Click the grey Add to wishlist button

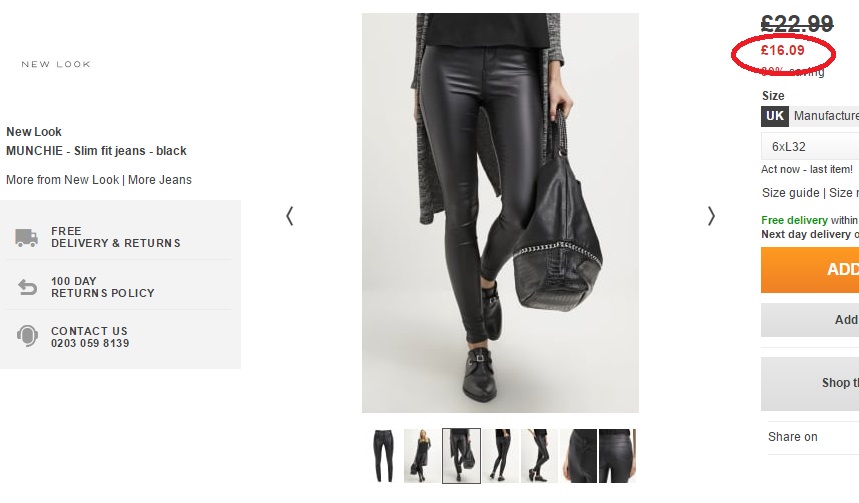click(x=810, y=320)
